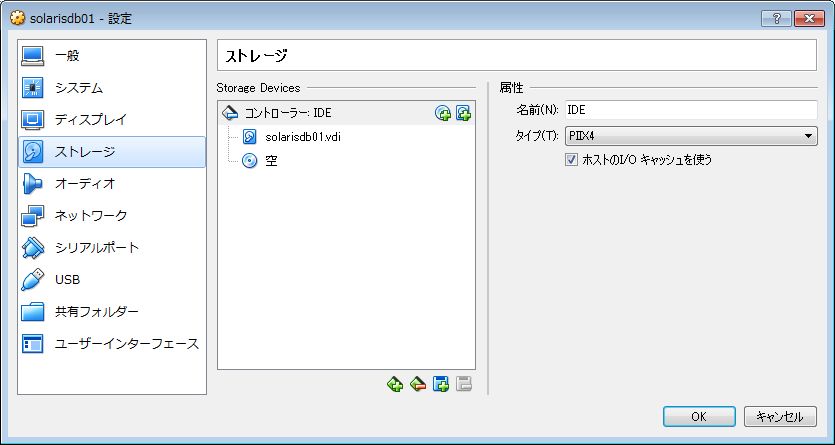Open the オーディオ settings category
Screen dimensions: 835x445
[112, 184]
